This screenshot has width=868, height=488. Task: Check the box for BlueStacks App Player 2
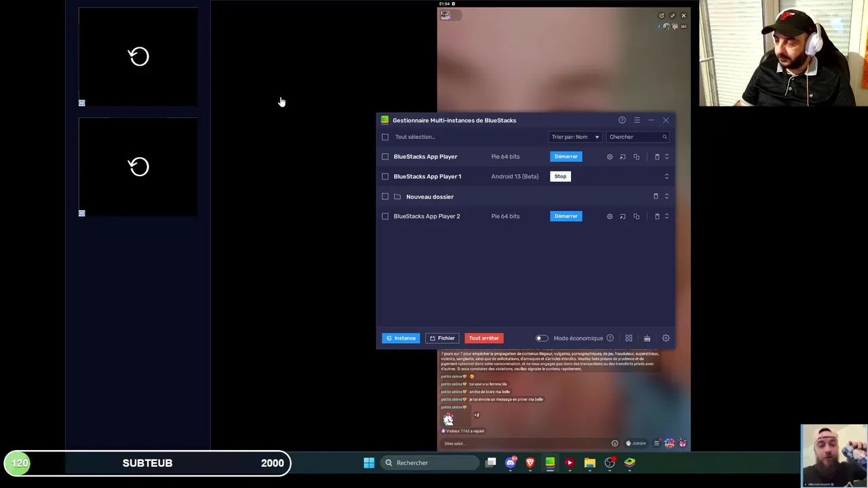click(385, 216)
